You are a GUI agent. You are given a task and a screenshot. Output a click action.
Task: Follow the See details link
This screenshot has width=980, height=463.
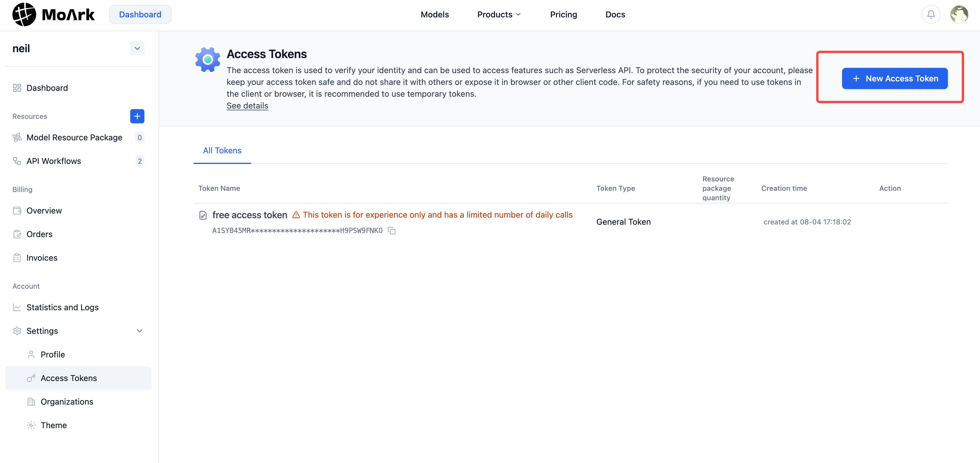[247, 106]
